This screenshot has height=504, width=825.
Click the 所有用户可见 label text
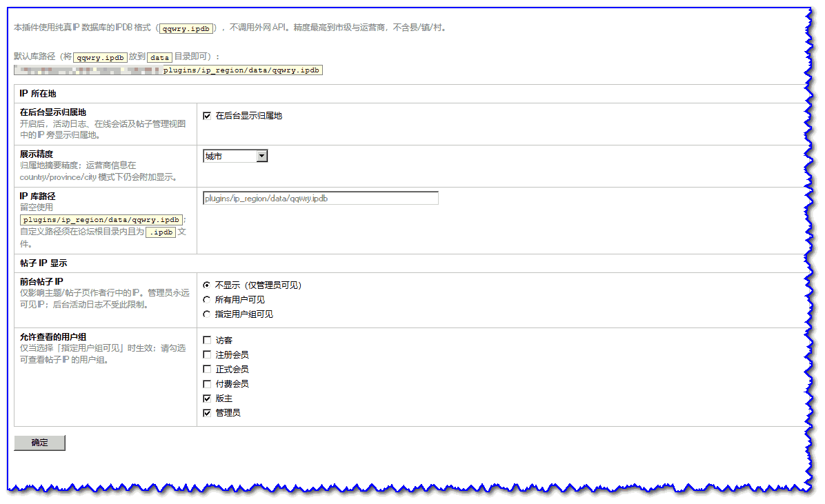(240, 300)
